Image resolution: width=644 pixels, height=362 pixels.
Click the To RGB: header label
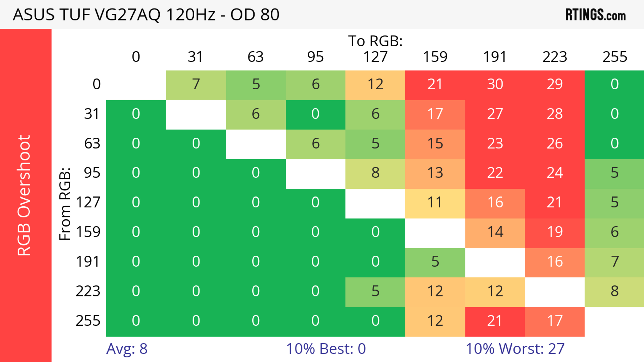coord(375,41)
